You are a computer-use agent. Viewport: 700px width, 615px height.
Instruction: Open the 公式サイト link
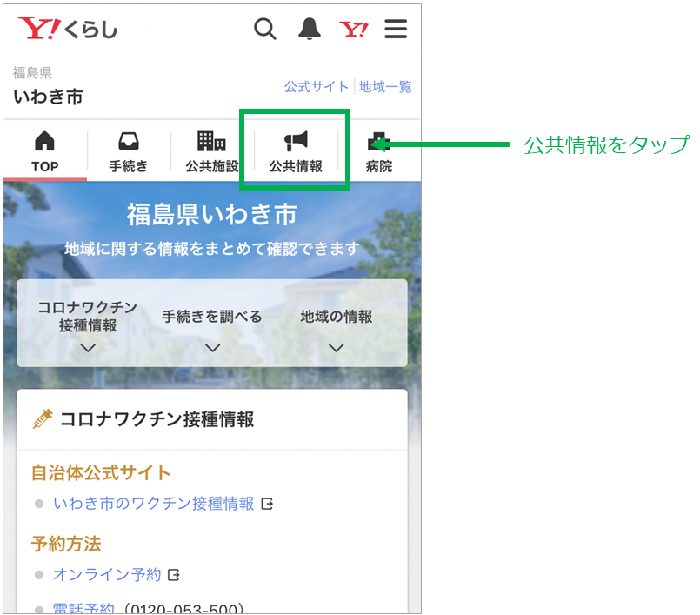pos(317,87)
